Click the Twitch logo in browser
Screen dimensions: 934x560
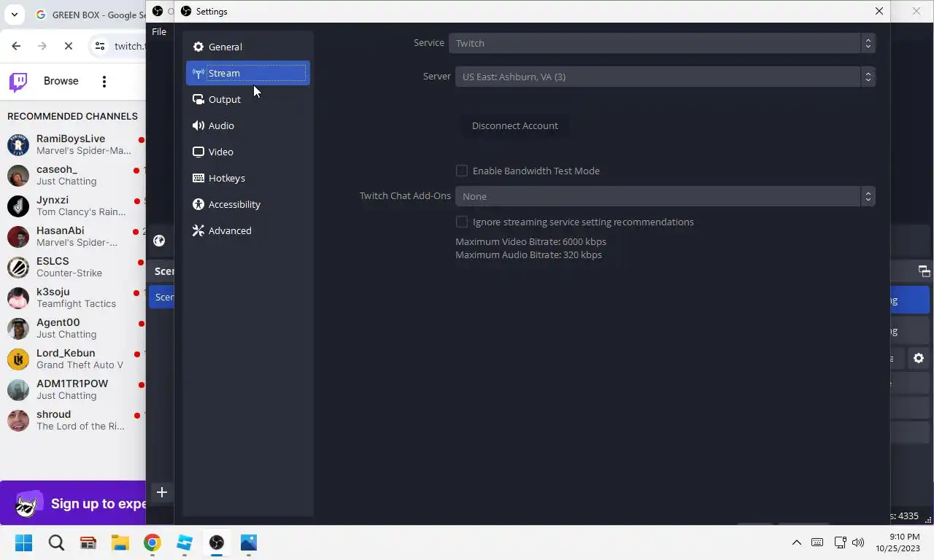[x=18, y=81]
